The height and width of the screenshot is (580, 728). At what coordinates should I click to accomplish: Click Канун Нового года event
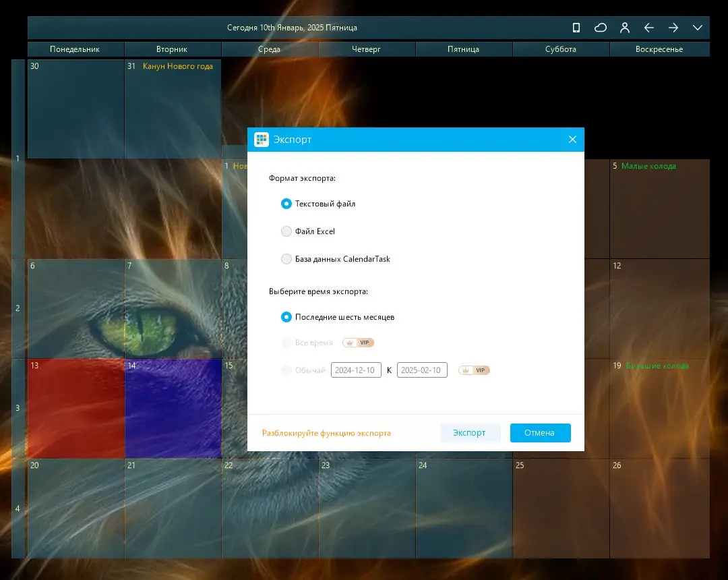(x=178, y=66)
